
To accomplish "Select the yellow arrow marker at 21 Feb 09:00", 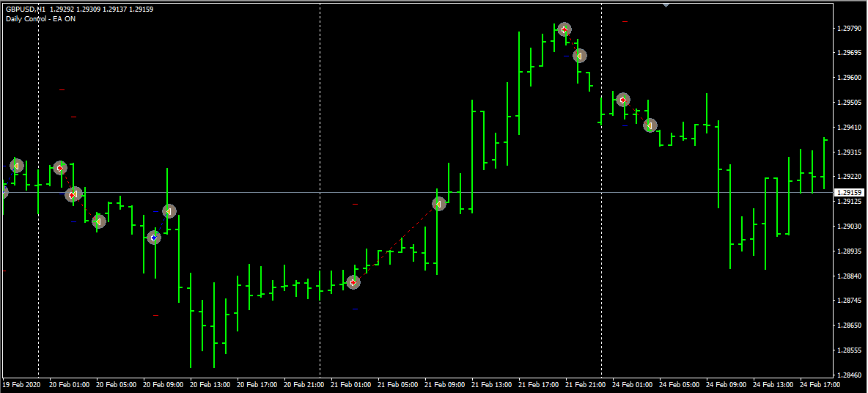I will [438, 205].
